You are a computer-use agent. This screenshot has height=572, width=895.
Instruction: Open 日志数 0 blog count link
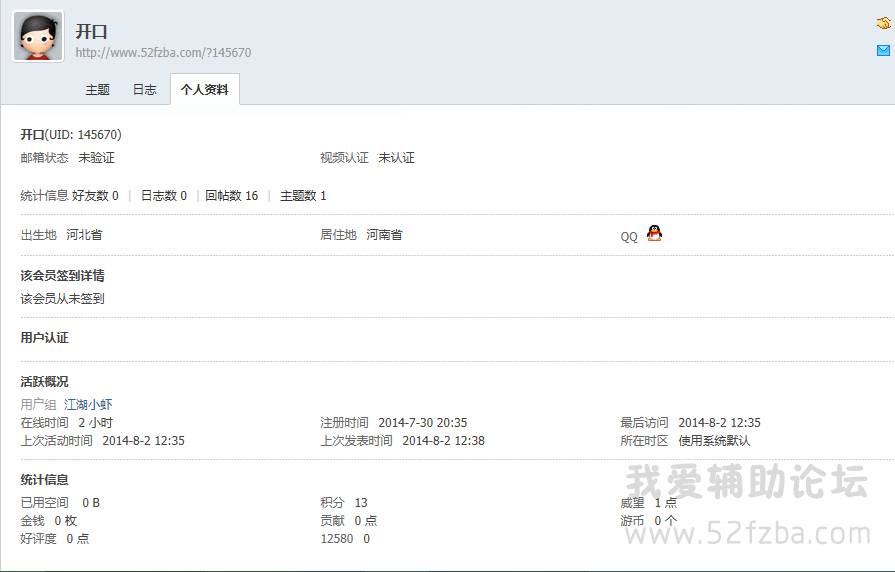(163, 196)
